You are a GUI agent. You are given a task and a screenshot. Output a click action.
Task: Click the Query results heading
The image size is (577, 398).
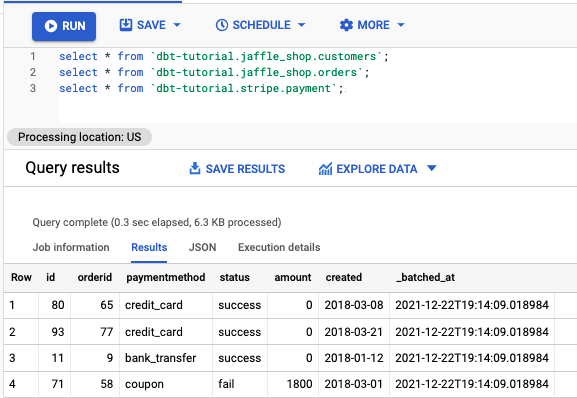point(72,168)
